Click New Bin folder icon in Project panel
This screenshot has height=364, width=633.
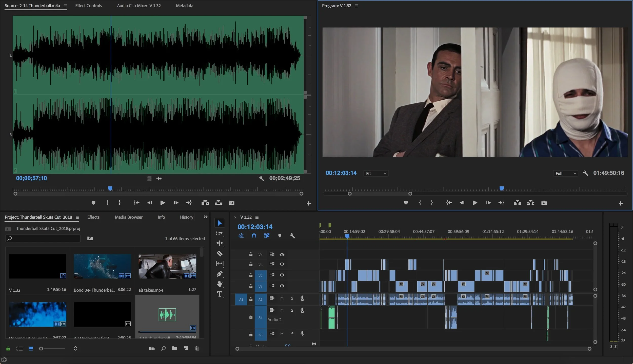[x=174, y=349]
